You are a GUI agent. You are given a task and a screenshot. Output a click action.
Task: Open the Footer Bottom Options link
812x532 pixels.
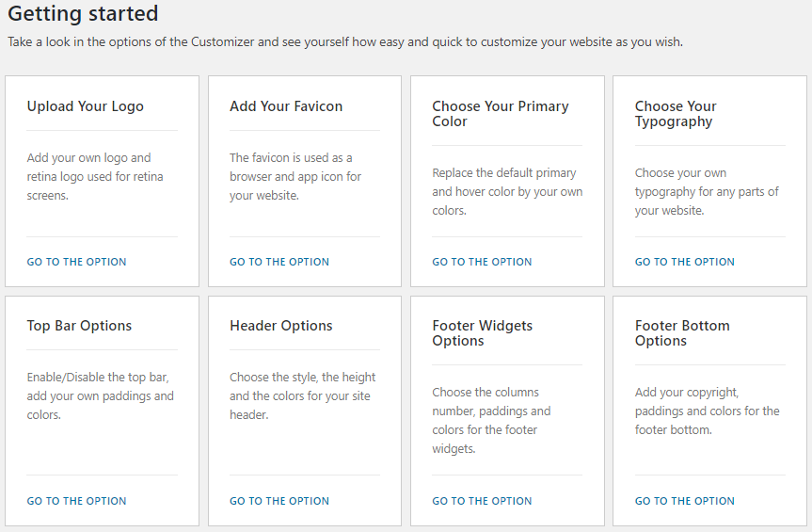pyautogui.click(x=685, y=501)
